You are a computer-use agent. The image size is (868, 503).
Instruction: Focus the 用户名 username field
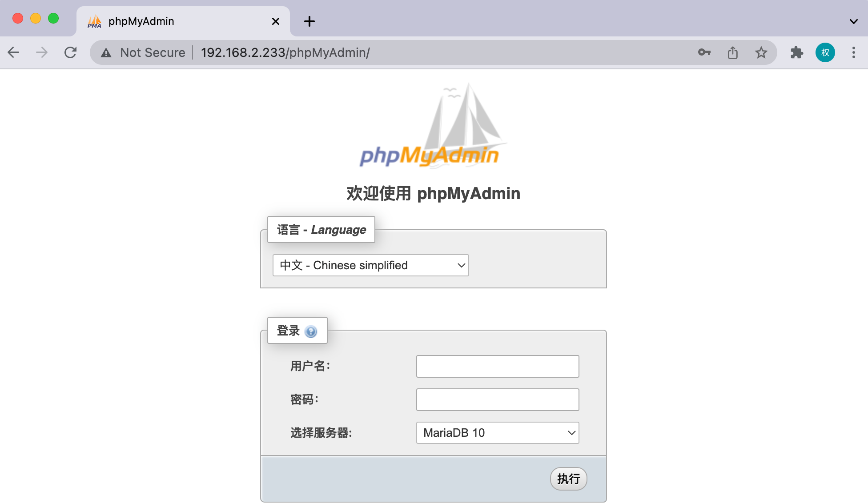498,366
